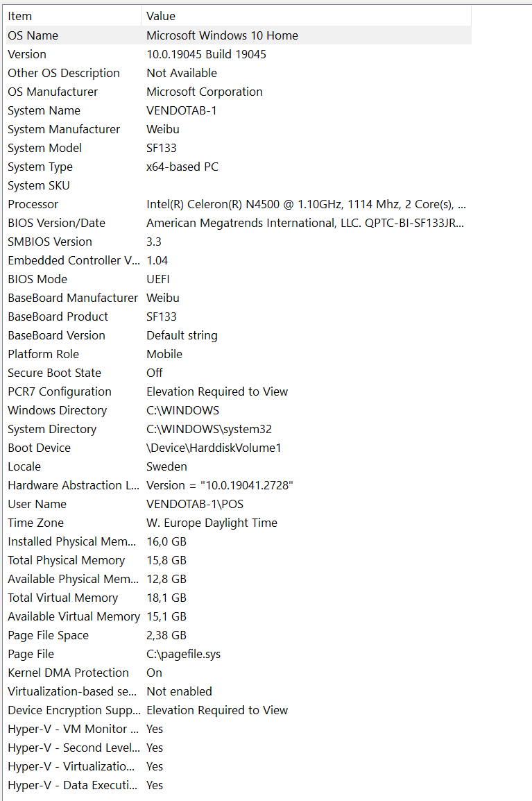Image resolution: width=532 pixels, height=801 pixels.
Task: Click the System Manufacturer entry
Action: 64,129
